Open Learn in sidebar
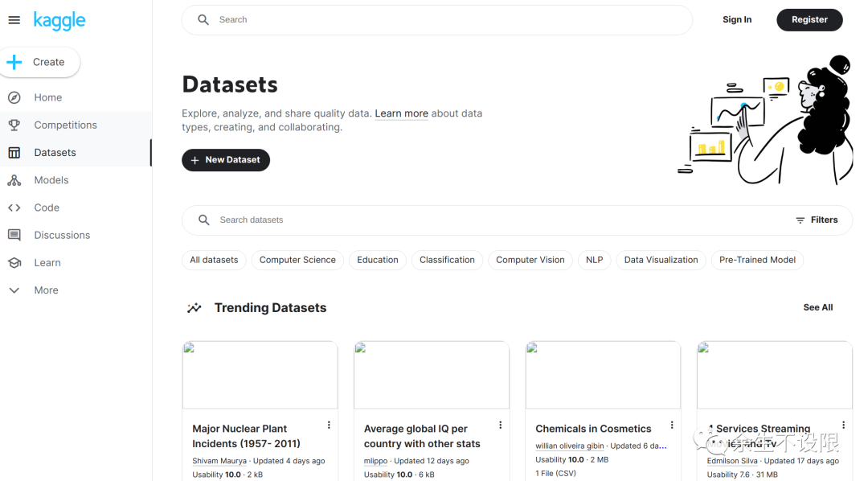Viewport: 868px width, 481px height. point(76,263)
